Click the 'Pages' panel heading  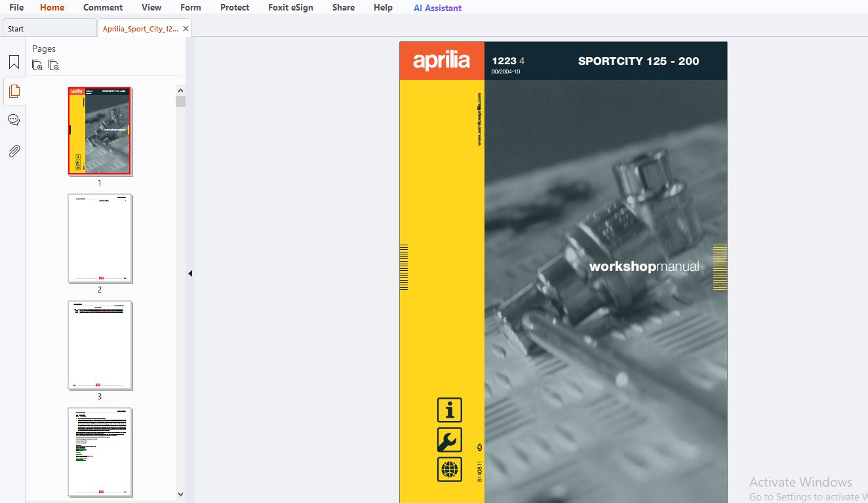click(44, 49)
